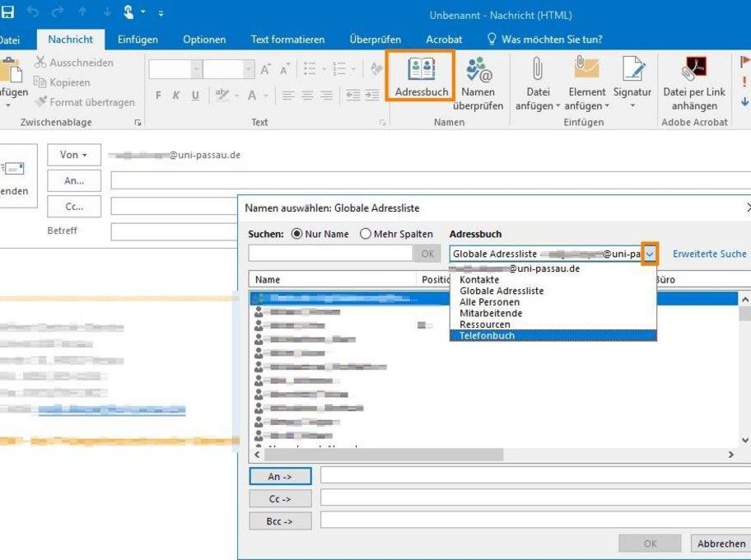Click the name search field in dialog
This screenshot has width=751, height=560.
click(x=330, y=254)
